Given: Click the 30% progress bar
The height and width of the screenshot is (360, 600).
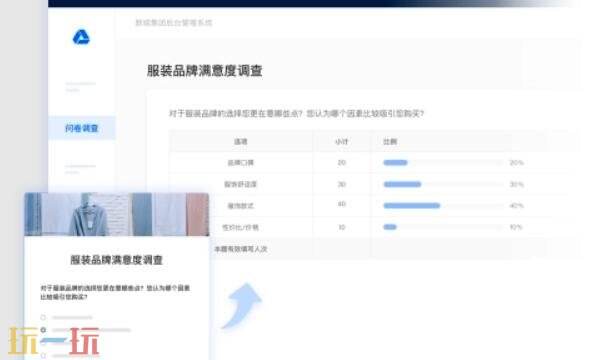Looking at the screenshot, I should point(443,184).
